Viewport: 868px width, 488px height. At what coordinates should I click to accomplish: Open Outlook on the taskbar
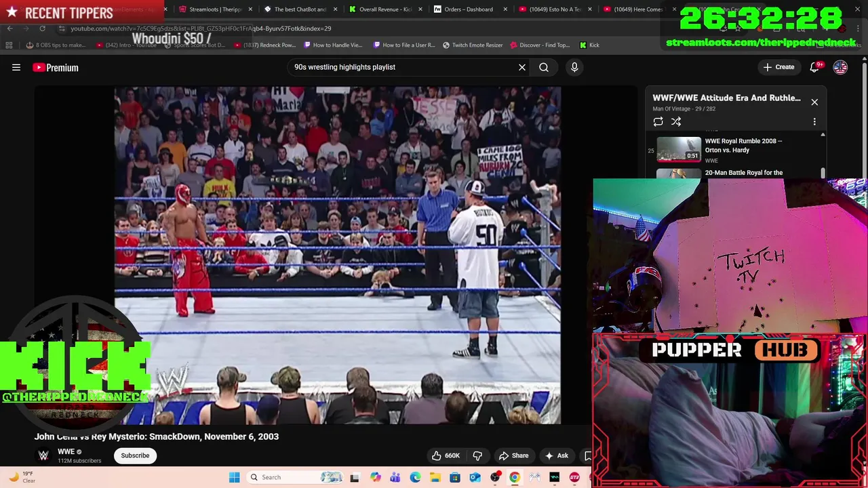475,477
